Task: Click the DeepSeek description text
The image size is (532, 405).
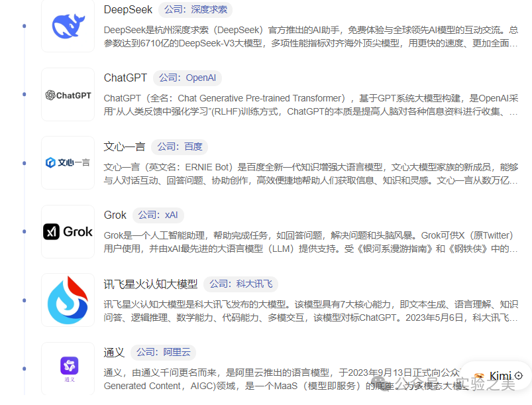Action: pos(311,36)
